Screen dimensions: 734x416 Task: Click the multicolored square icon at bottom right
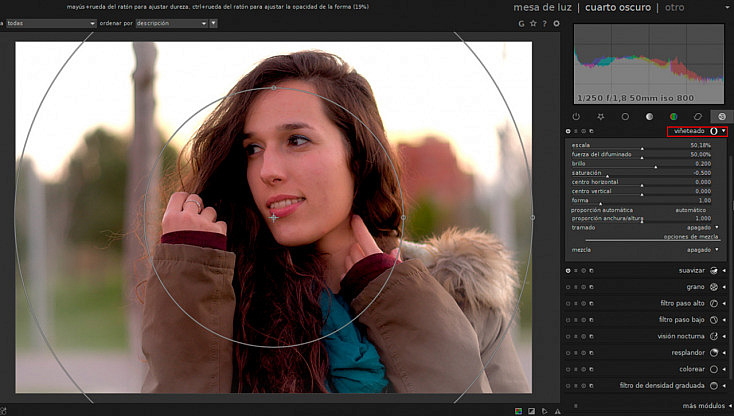pos(518,411)
